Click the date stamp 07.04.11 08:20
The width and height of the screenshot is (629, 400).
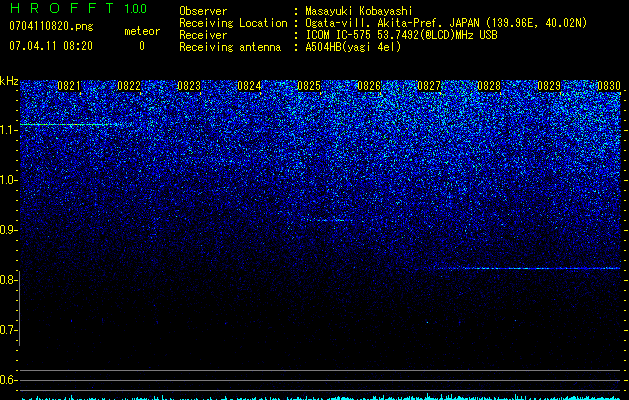tap(51, 46)
